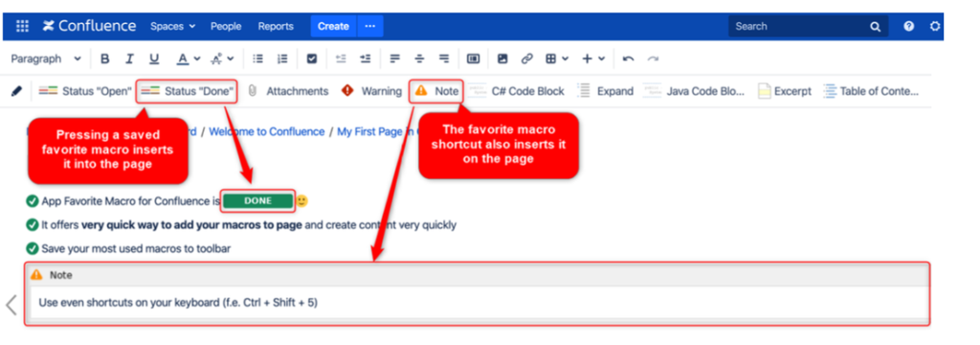Click the outdent icon
This screenshot has width=980, height=345.
coord(341,58)
